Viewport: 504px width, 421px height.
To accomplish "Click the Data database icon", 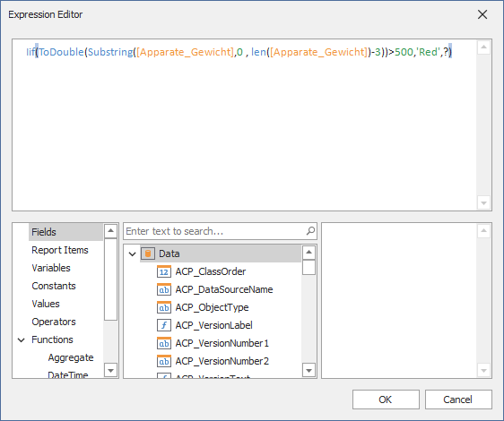I will point(148,253).
